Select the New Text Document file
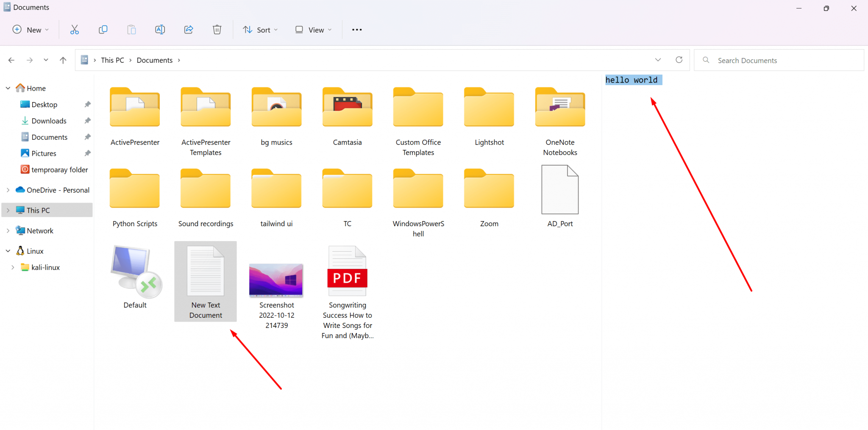The image size is (868, 430). click(x=206, y=282)
